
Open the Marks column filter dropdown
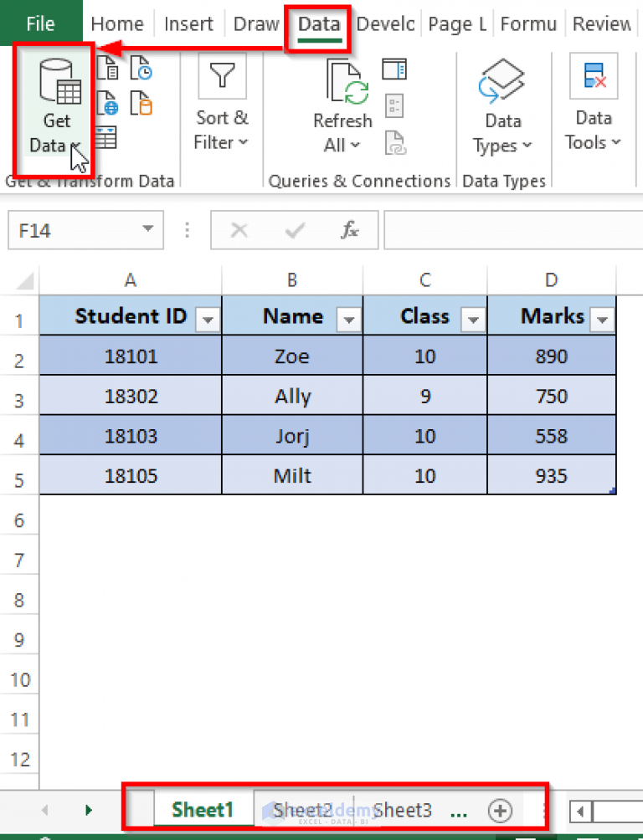tap(601, 319)
